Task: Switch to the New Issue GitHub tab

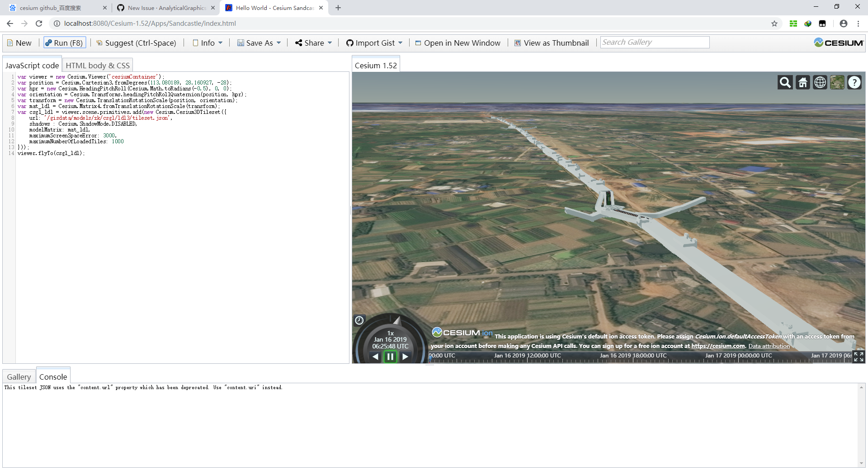Action: coord(166,8)
